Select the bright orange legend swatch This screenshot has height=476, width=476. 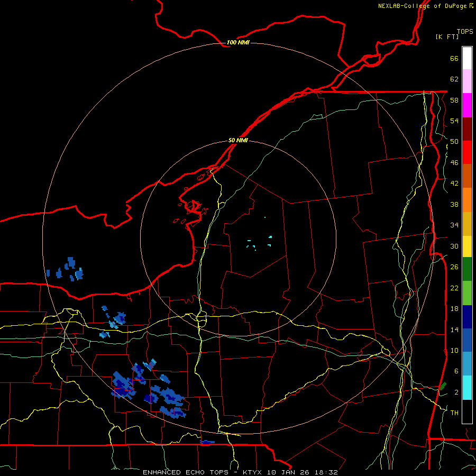click(467, 200)
